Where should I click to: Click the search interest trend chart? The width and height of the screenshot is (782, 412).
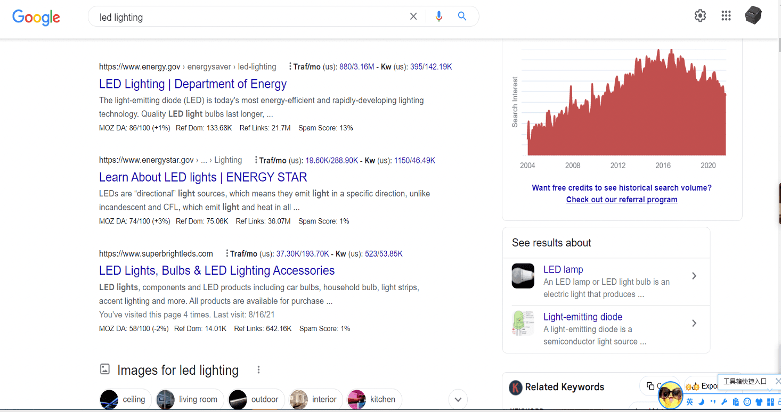pos(626,102)
